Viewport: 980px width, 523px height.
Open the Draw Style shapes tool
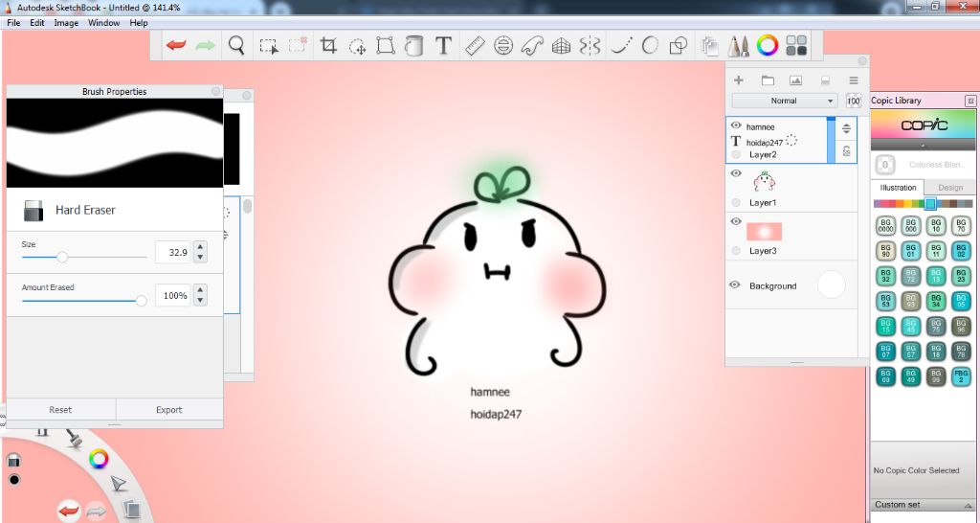(679, 46)
